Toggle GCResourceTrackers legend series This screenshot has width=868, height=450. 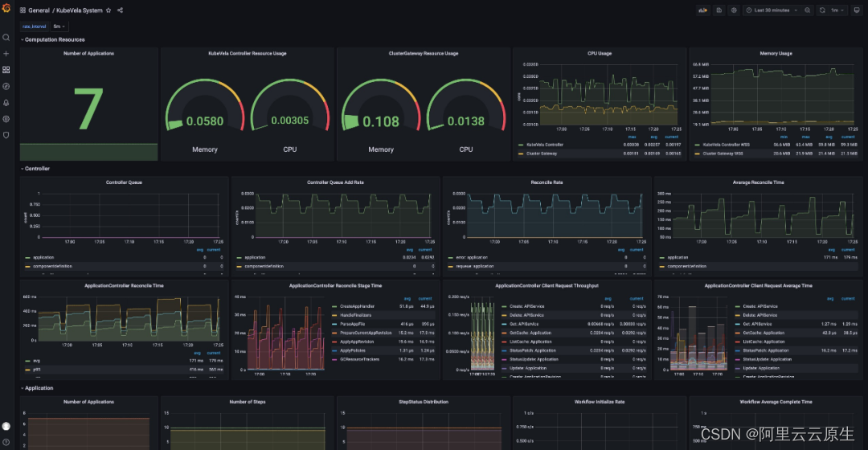[359, 359]
